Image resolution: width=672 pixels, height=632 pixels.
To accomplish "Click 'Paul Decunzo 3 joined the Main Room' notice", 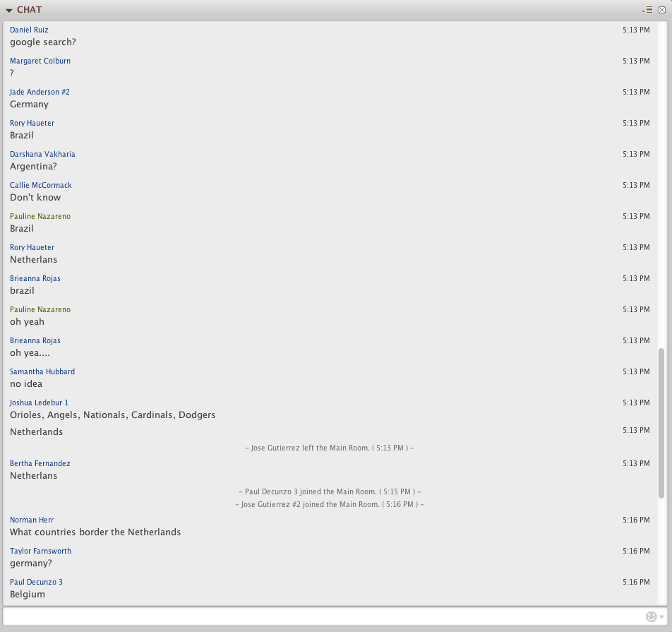I will click(330, 491).
